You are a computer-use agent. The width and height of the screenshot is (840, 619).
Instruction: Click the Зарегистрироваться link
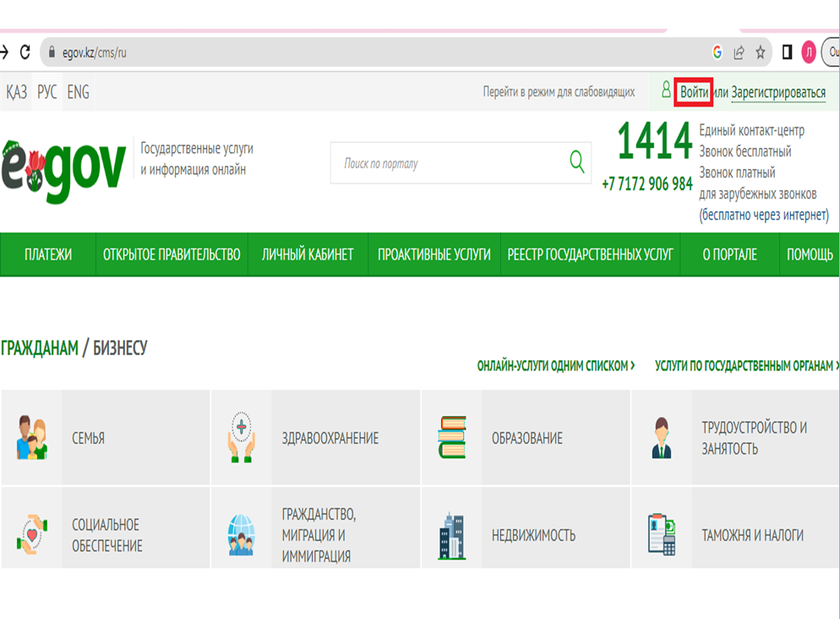[x=778, y=92]
